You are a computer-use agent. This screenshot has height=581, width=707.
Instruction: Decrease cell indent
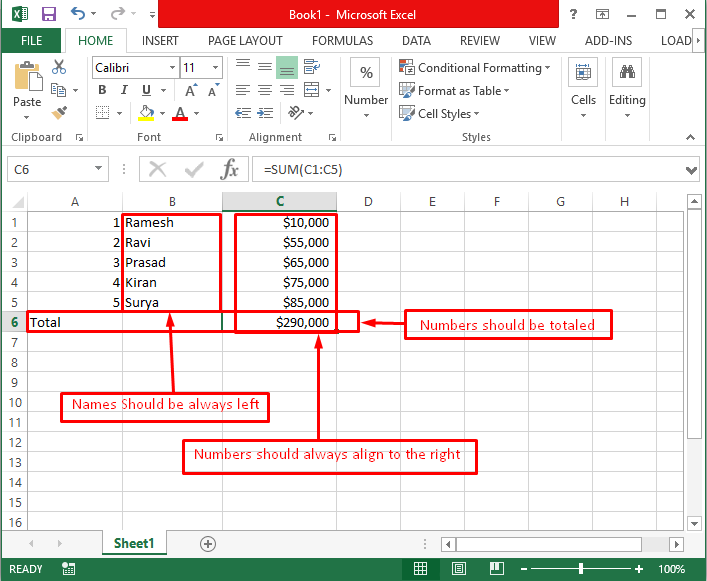[243, 113]
